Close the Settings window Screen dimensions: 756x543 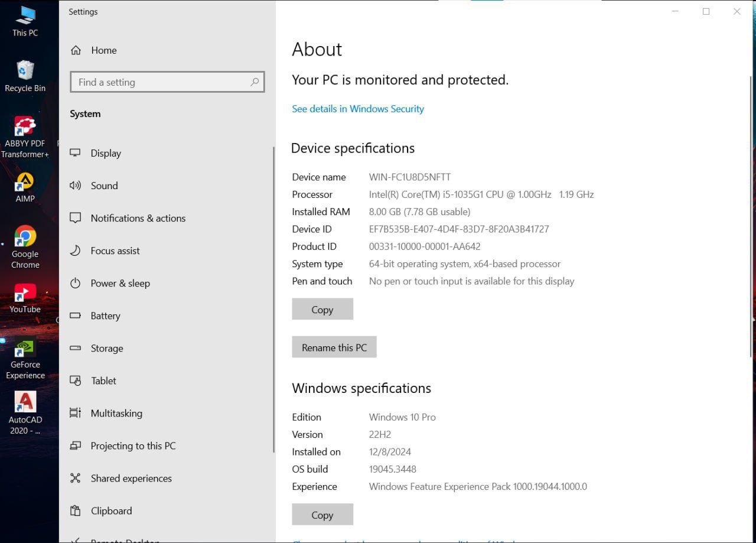click(x=737, y=11)
